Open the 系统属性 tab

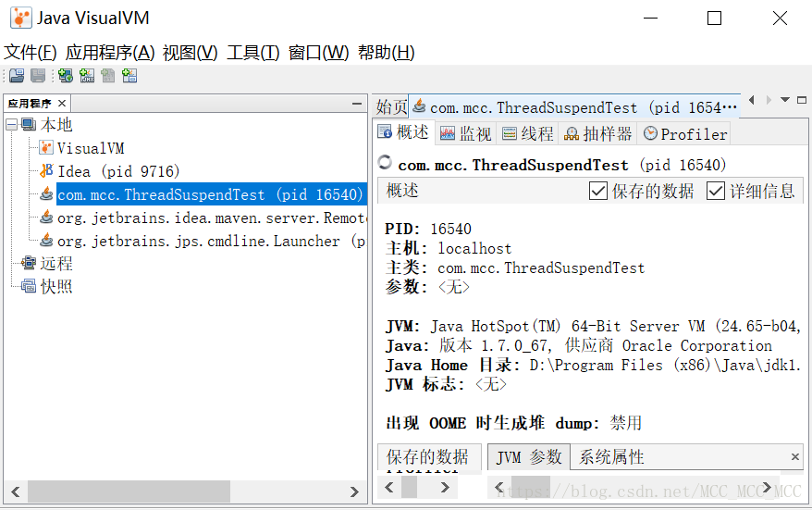pos(611,456)
